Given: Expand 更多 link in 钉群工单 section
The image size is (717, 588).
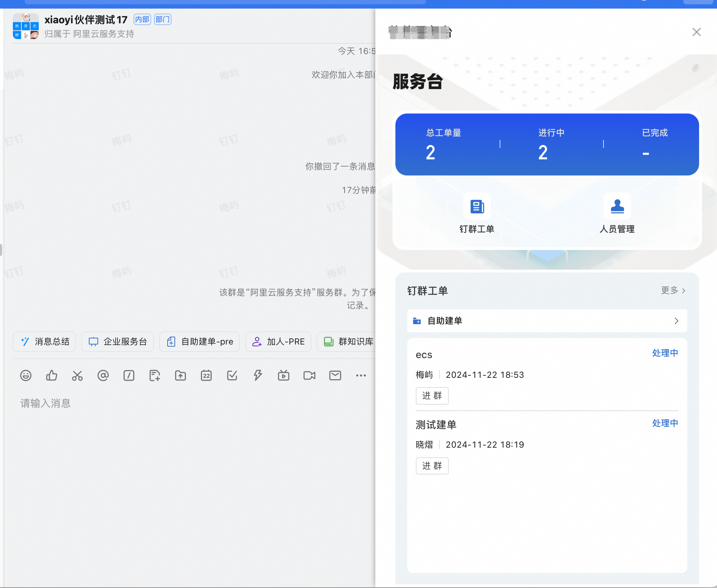Looking at the screenshot, I should click(x=673, y=290).
